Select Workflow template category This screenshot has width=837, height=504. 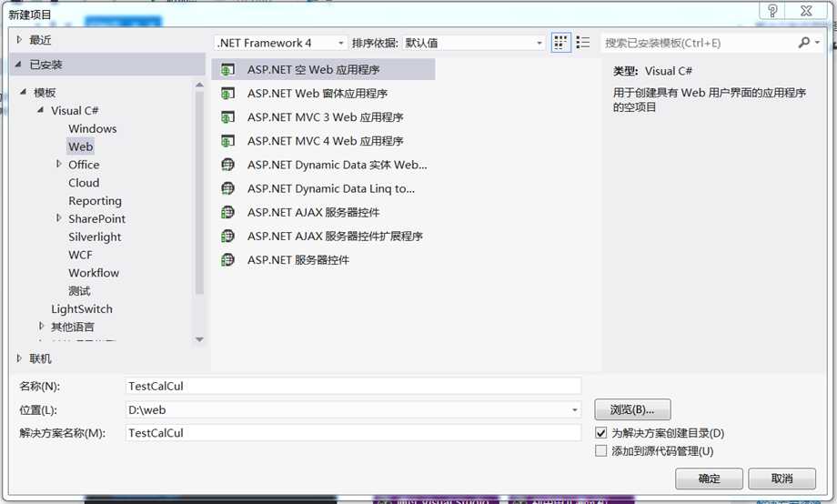click(x=94, y=273)
